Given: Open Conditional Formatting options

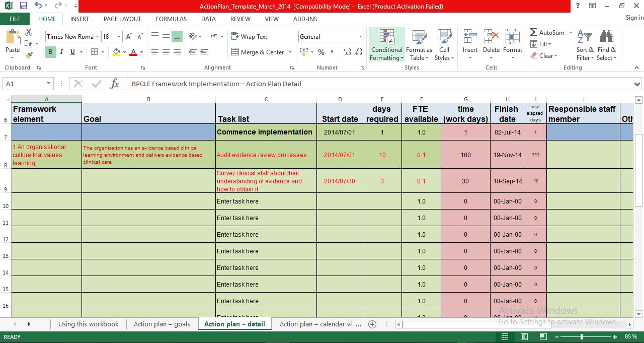Looking at the screenshot, I should [386, 44].
